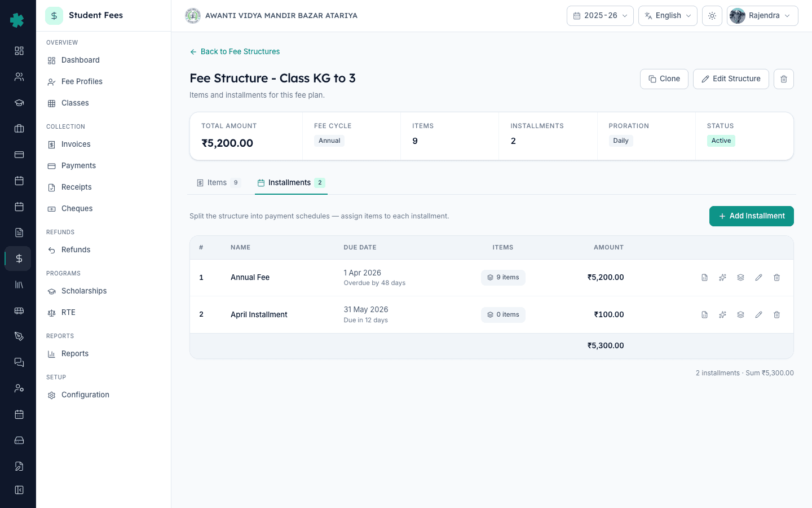Image resolution: width=812 pixels, height=508 pixels.
Task: Click the 1 Apr 2026 due date
Action: (x=363, y=273)
